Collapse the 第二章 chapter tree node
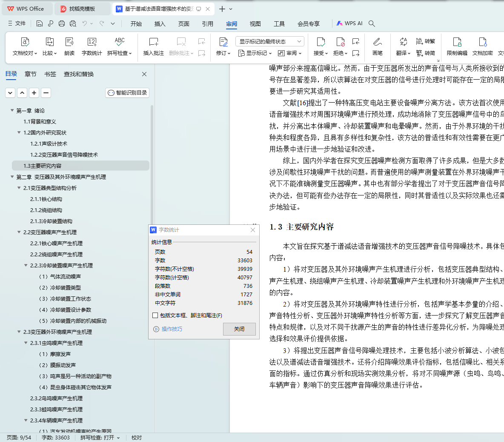Viewport: 504px width, 442px height. pos(12,177)
